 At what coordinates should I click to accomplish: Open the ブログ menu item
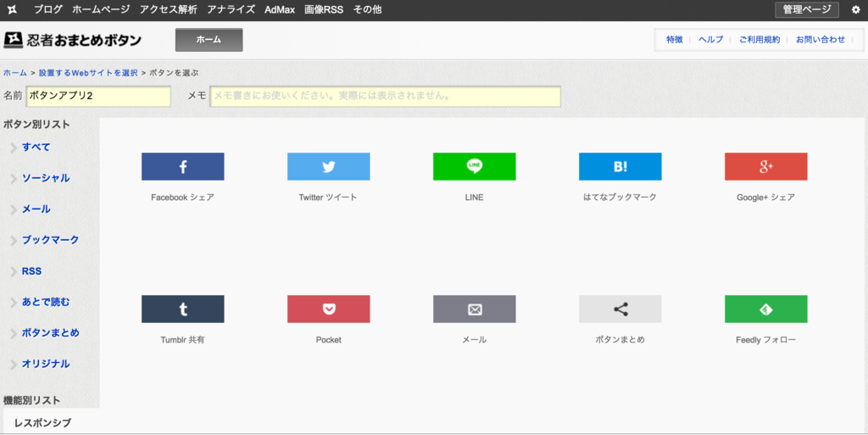pyautogui.click(x=48, y=9)
